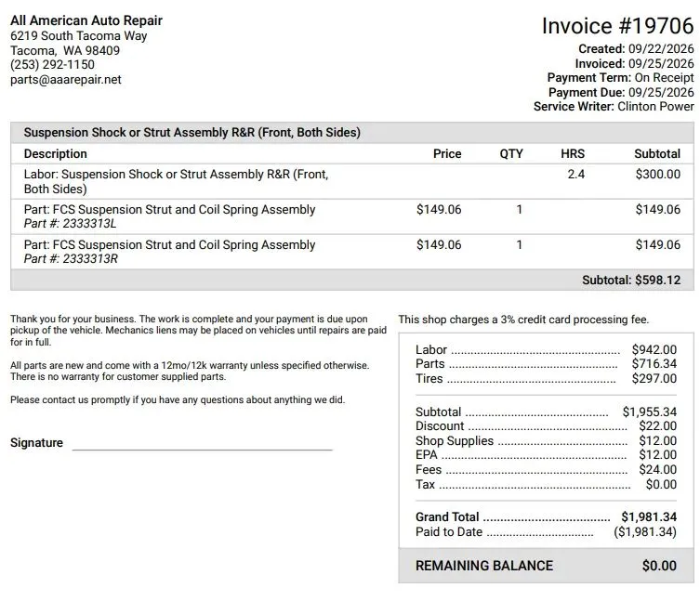Click the 3% credit card processing fee note
This screenshot has height=601, width=700.
pyautogui.click(x=523, y=320)
